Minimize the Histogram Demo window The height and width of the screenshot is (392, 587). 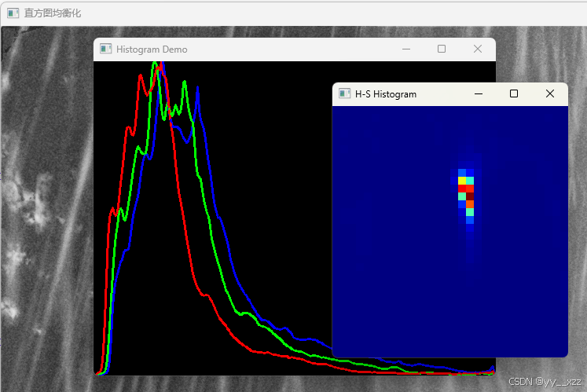pyautogui.click(x=406, y=49)
